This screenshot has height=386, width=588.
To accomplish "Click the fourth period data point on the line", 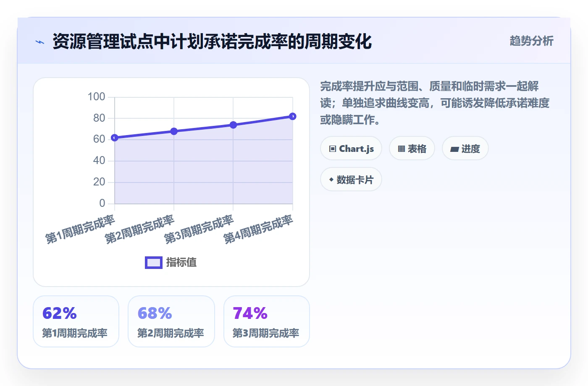I will (293, 116).
